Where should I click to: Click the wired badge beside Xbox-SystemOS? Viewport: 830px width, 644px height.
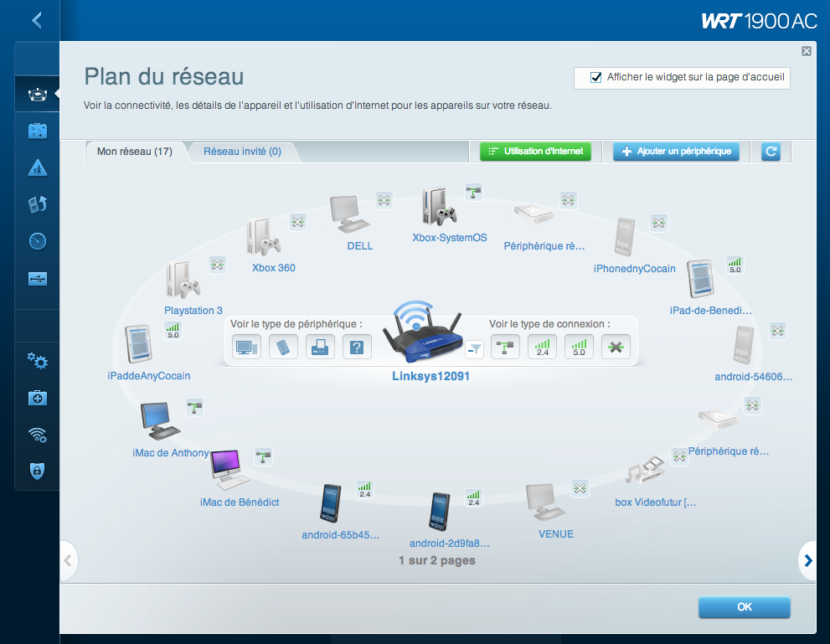coord(473,192)
